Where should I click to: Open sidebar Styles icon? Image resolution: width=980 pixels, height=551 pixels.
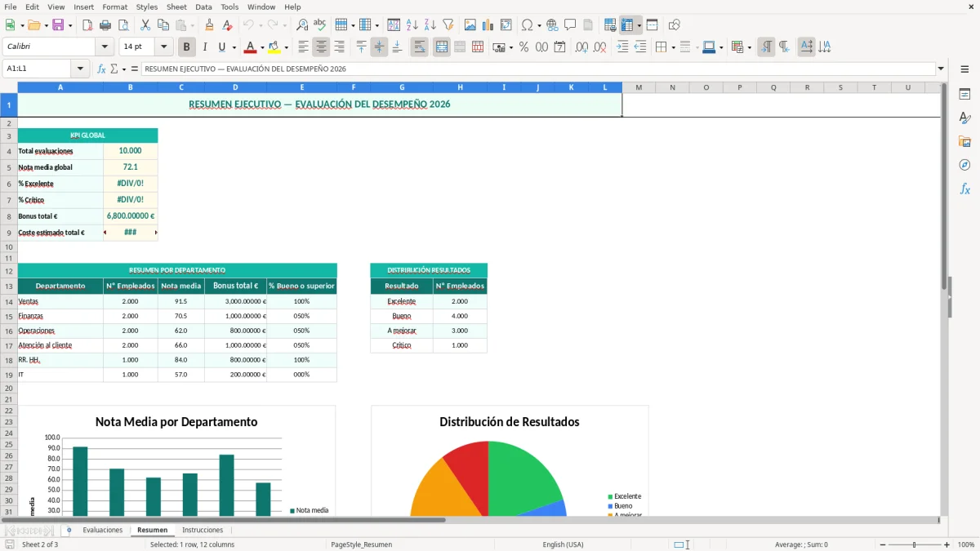pos(964,118)
